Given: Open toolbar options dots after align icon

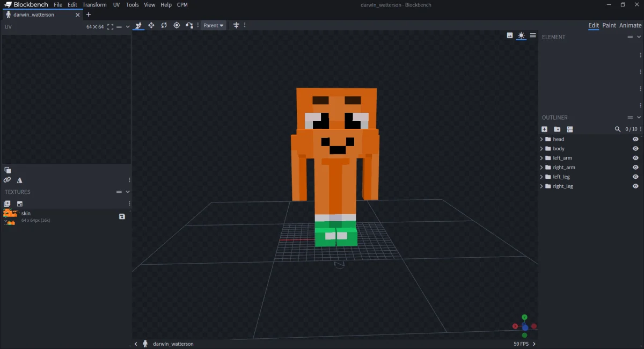Looking at the screenshot, I should (245, 25).
